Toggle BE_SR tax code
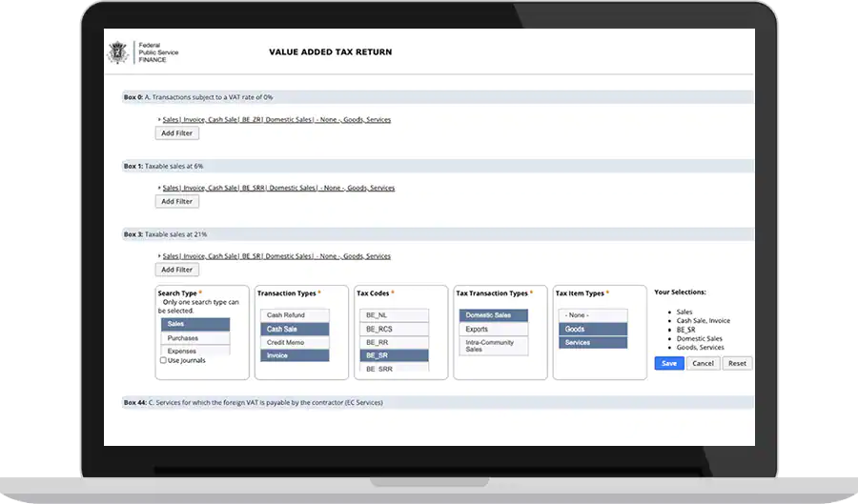Screen dimensions: 858x504 pos(394,356)
